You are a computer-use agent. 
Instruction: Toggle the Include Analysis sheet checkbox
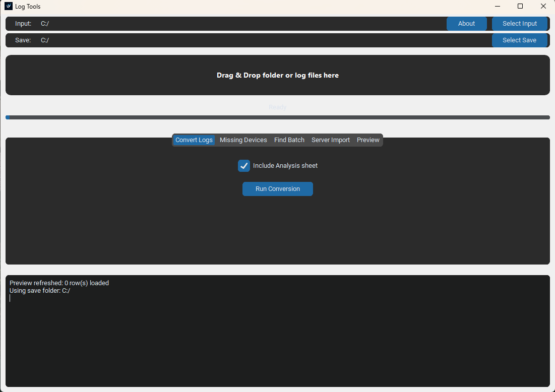pyautogui.click(x=244, y=166)
